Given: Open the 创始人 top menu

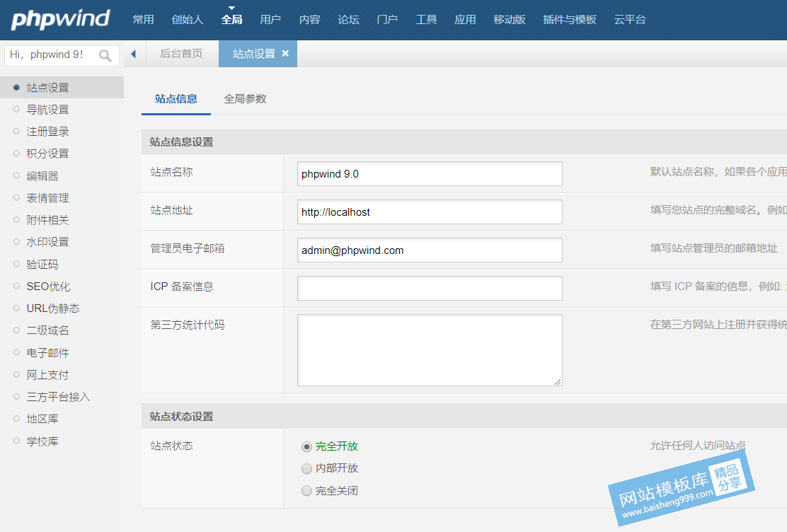Looking at the screenshot, I should [188, 20].
